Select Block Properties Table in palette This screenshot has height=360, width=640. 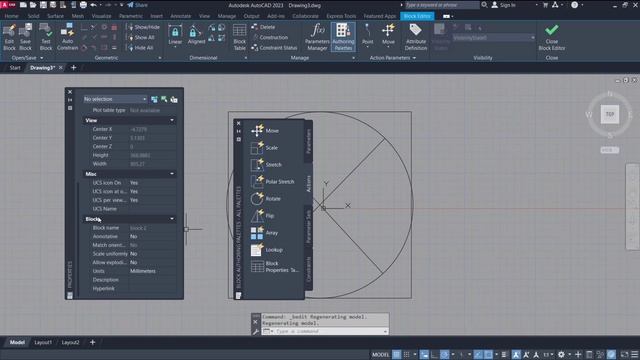tap(274, 267)
